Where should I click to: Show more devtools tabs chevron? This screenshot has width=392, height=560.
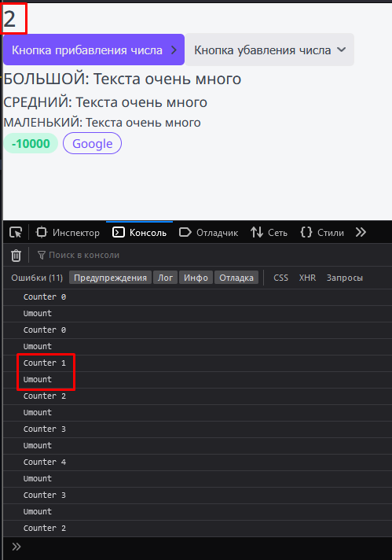(361, 233)
